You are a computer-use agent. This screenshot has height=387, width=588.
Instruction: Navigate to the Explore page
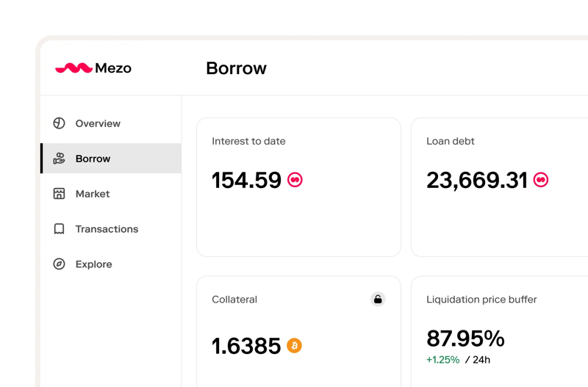pyautogui.click(x=94, y=264)
